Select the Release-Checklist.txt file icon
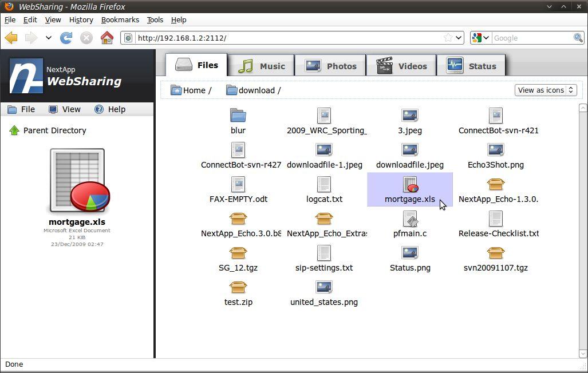The height and width of the screenshot is (373, 588). click(x=496, y=219)
